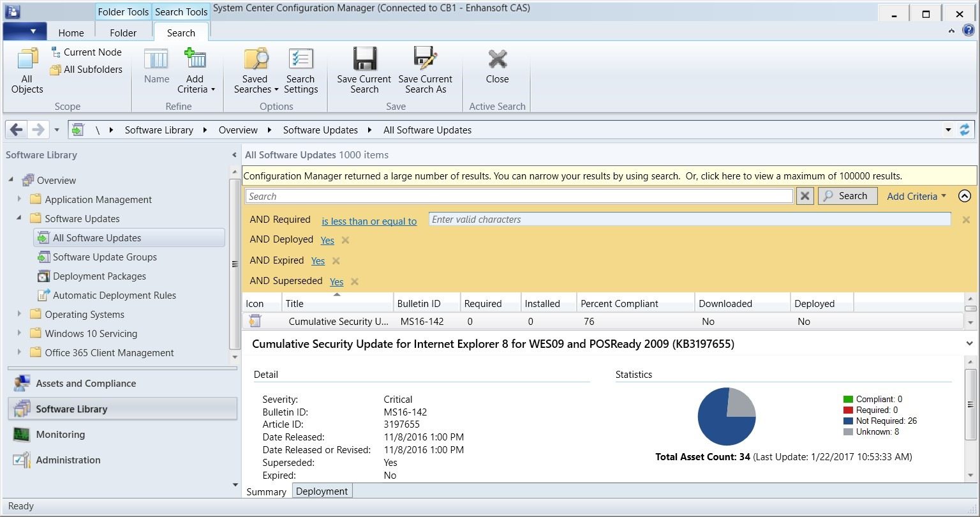Open Search Settings

point(301,71)
